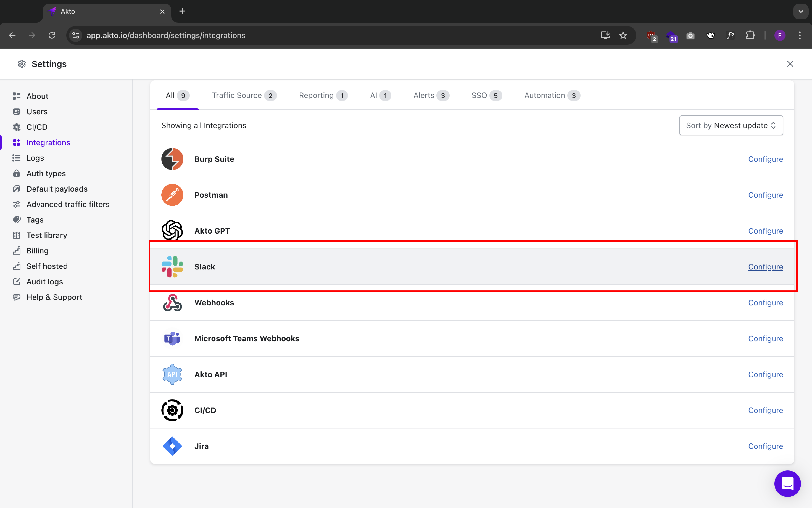812x508 pixels.
Task: Open Chrome three-dot menu
Action: (800, 35)
